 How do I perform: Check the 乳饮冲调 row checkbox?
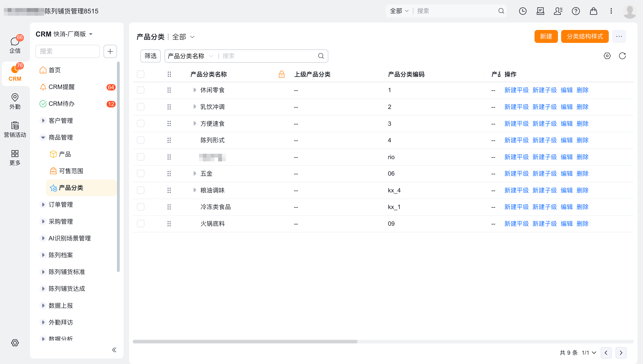coord(141,107)
